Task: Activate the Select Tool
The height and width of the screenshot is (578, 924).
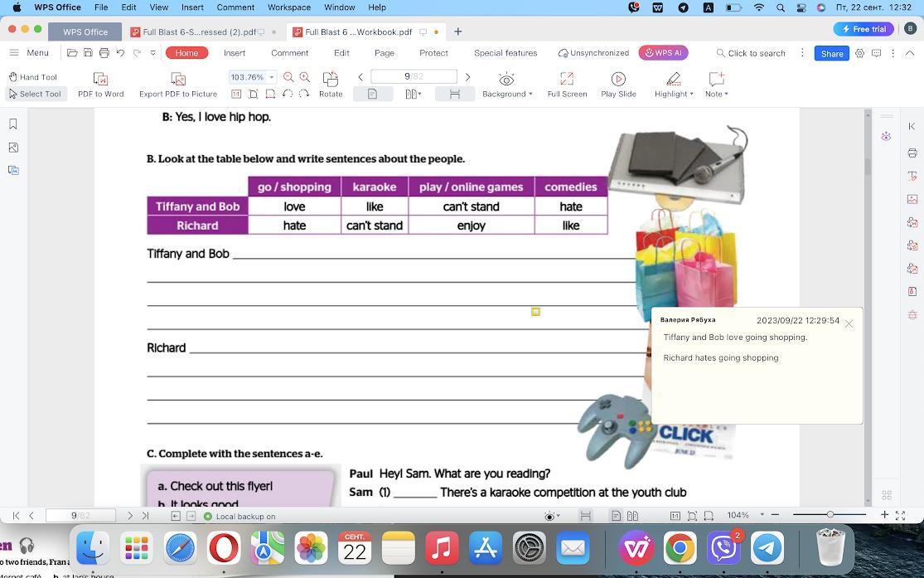Action: [36, 94]
